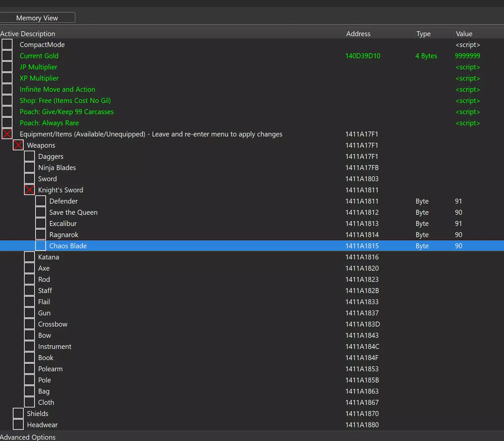
Task: Collapse the Knight's Sword group
Action: pyautogui.click(x=30, y=190)
